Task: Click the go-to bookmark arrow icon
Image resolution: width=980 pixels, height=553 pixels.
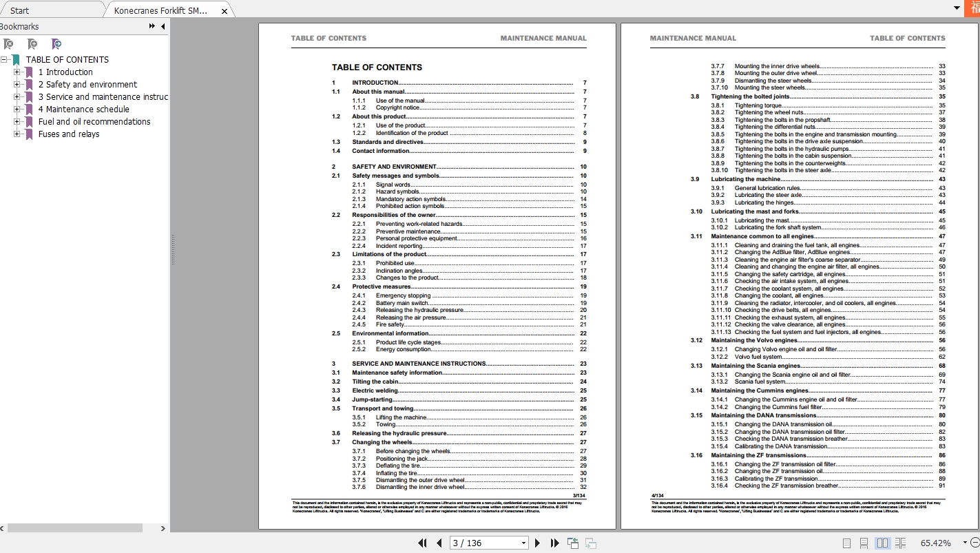Action: tap(57, 44)
